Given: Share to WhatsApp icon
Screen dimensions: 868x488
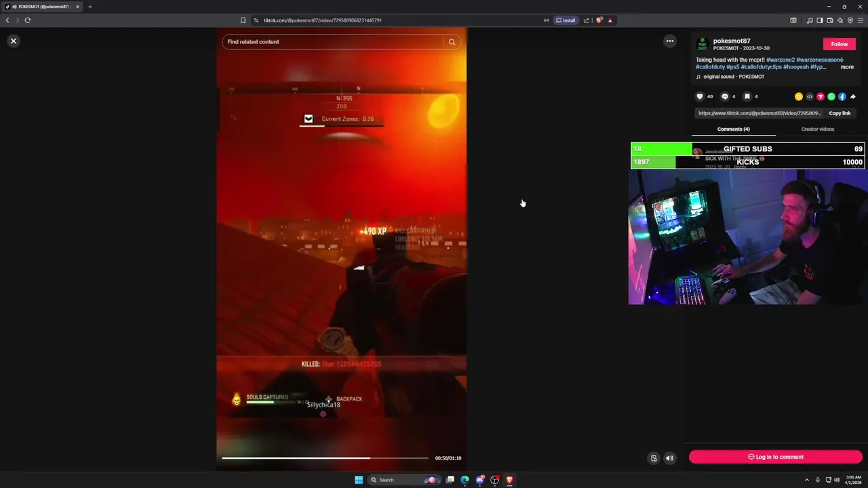Looking at the screenshot, I should point(831,97).
